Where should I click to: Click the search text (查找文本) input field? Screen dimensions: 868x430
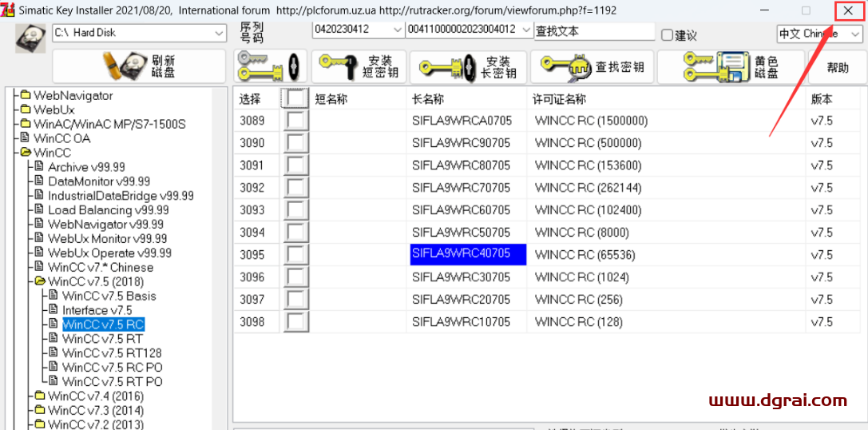pyautogui.click(x=593, y=31)
